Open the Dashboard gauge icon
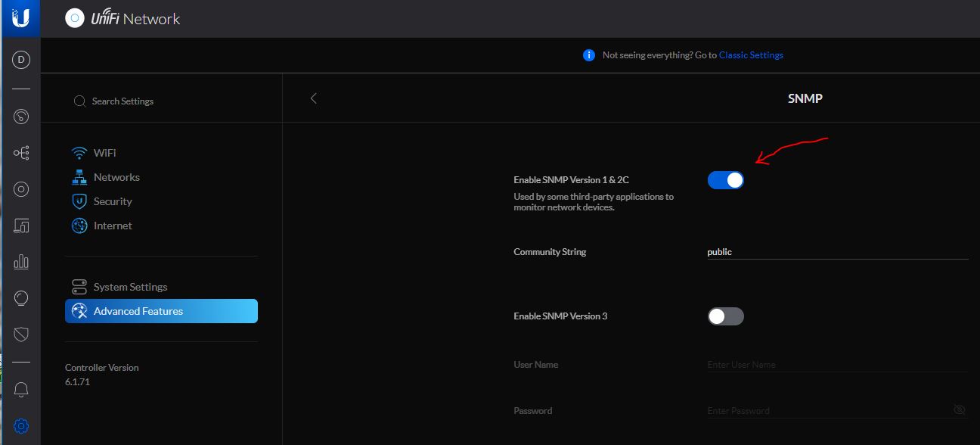Screen dimensions: 980x445 (21, 117)
